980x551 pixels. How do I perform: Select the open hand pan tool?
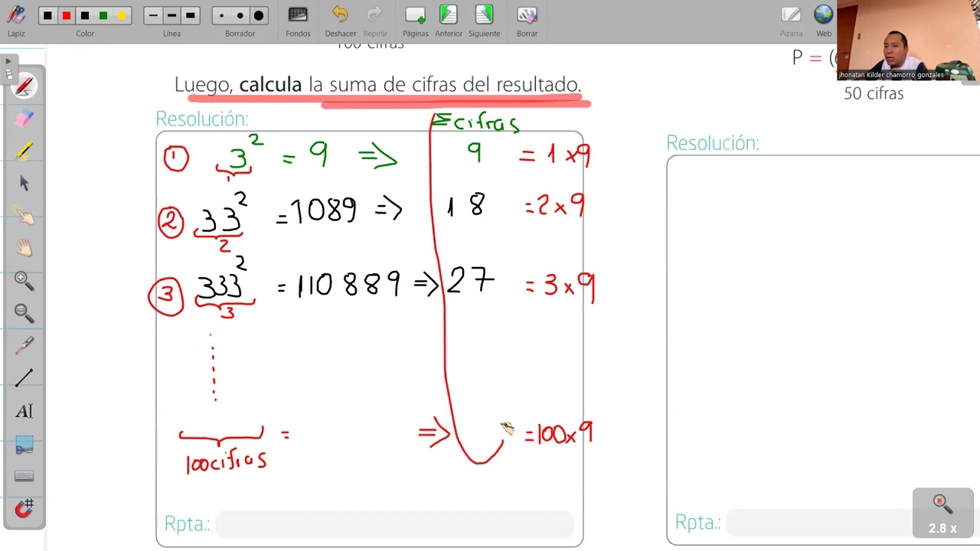click(x=24, y=248)
